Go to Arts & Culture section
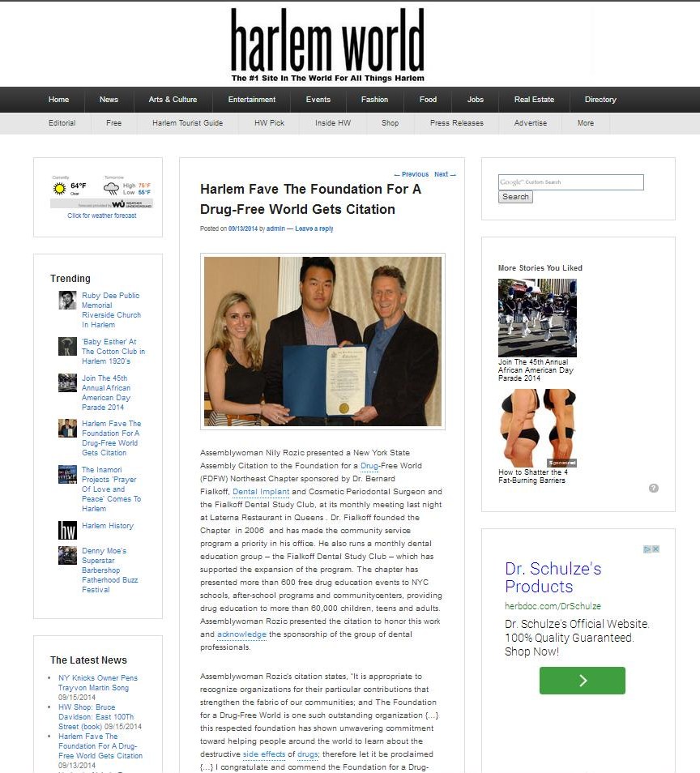This screenshot has height=773, width=700. pos(173,100)
